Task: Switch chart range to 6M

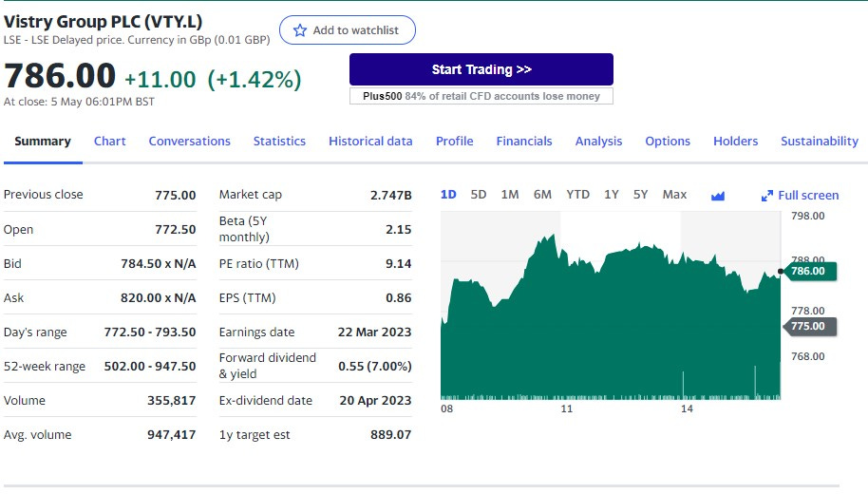Action: (542, 195)
